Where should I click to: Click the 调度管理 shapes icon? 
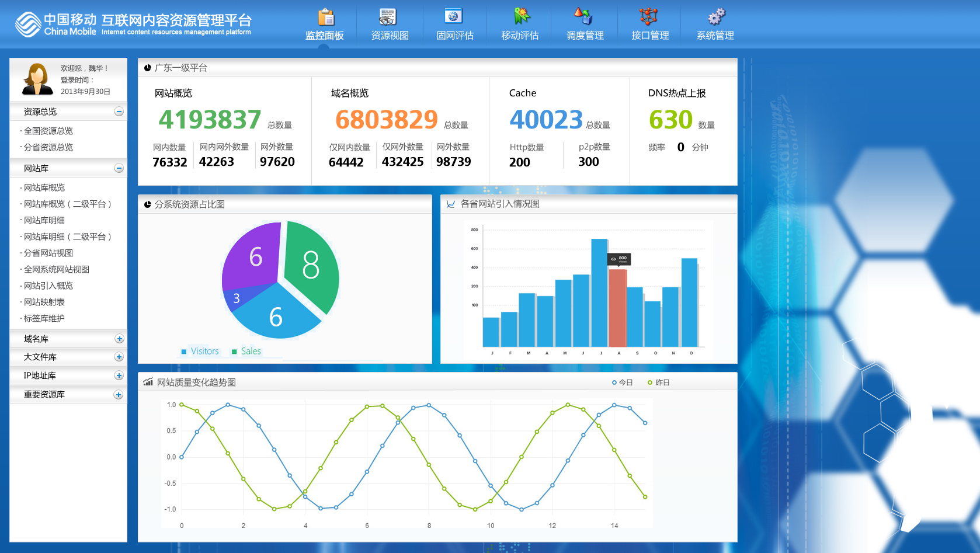pyautogui.click(x=583, y=16)
